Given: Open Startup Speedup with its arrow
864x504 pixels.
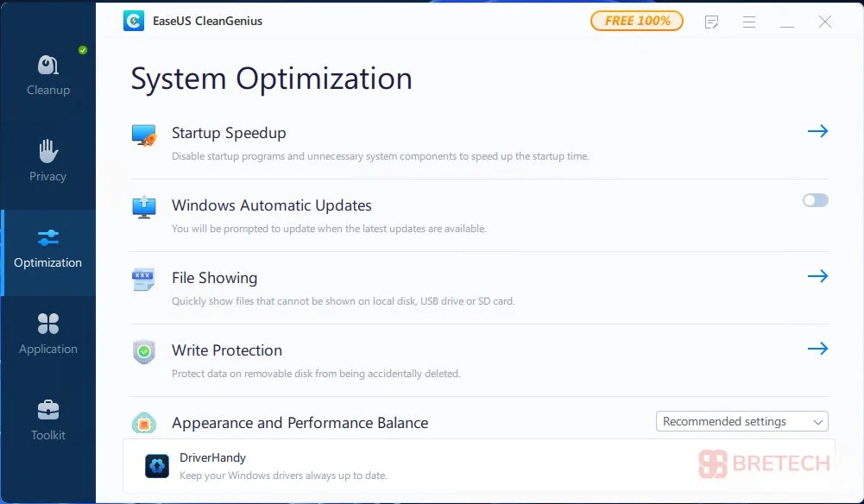Looking at the screenshot, I should pyautogui.click(x=817, y=131).
